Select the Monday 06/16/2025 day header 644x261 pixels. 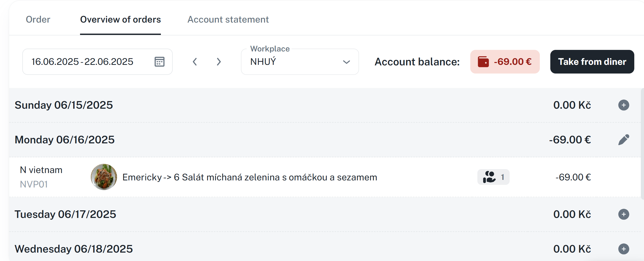tap(65, 140)
